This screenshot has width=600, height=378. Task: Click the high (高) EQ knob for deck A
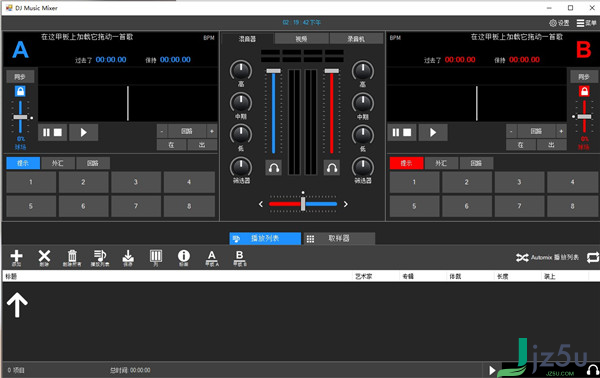click(x=241, y=70)
